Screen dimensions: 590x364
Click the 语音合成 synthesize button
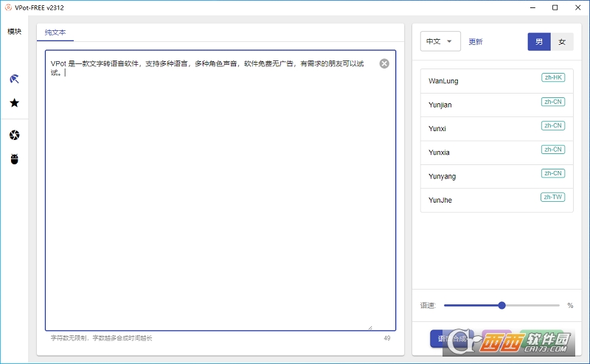[x=451, y=339]
